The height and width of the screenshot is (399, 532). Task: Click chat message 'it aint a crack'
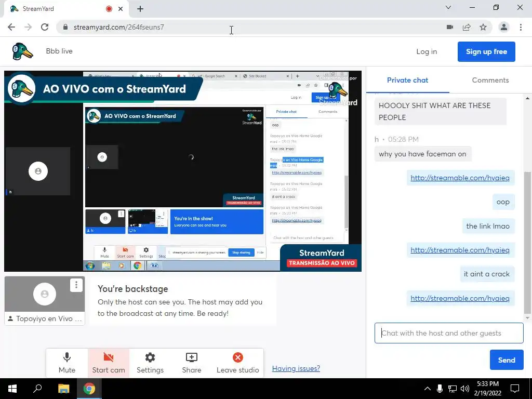click(486, 274)
